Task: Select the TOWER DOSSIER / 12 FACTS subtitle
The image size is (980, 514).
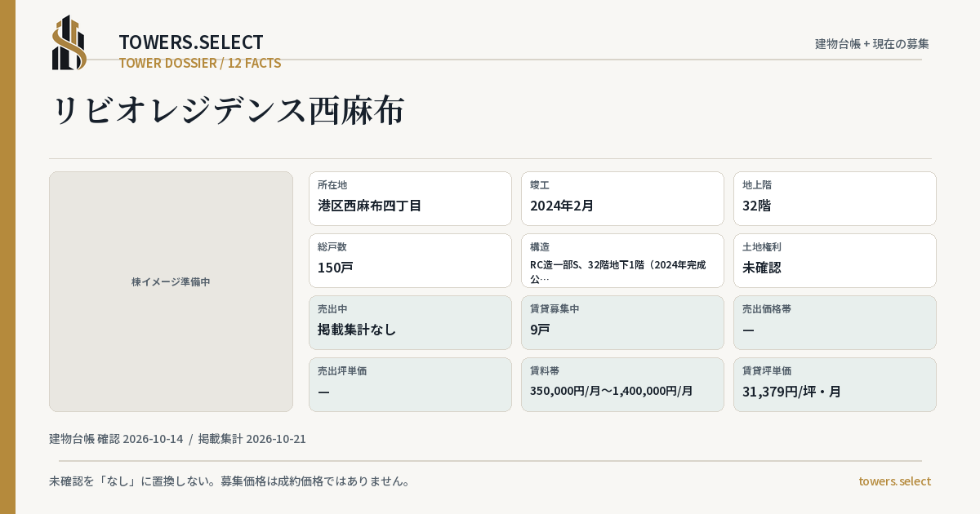Action: [x=200, y=63]
